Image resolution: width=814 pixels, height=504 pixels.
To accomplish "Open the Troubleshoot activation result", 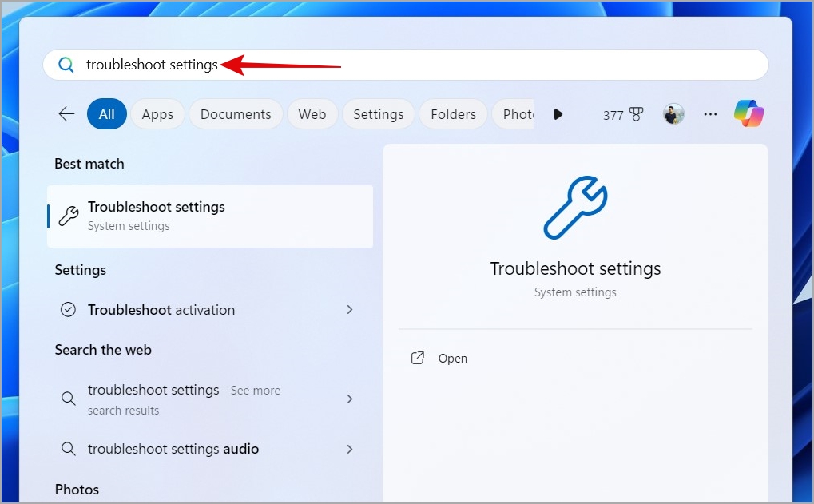I will tap(210, 309).
